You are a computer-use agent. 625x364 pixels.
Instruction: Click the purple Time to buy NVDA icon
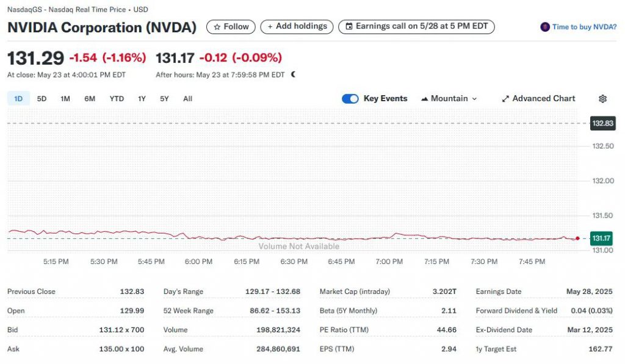pyautogui.click(x=545, y=27)
